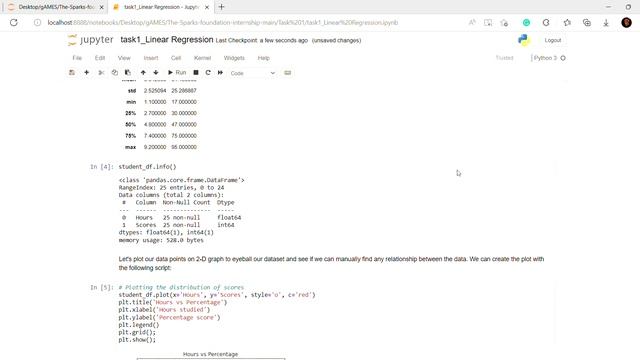Image resolution: width=640 pixels, height=360 pixels.
Task: Interrupt the kernel with stop icon
Action: point(196,73)
